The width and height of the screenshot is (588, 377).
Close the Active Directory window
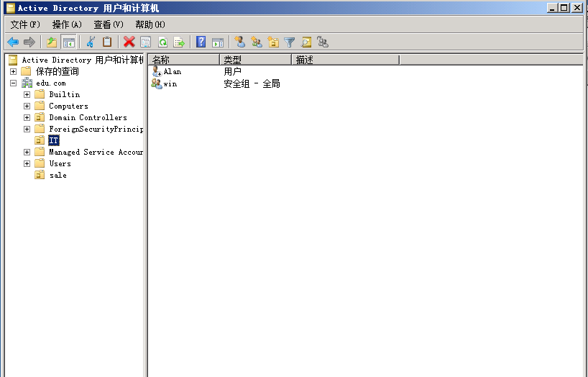(576, 7)
